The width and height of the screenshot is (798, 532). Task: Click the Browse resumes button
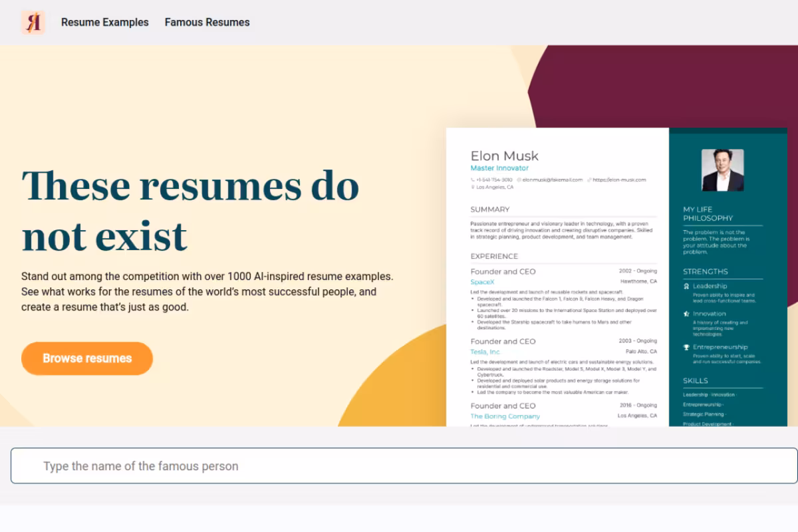[x=87, y=358]
